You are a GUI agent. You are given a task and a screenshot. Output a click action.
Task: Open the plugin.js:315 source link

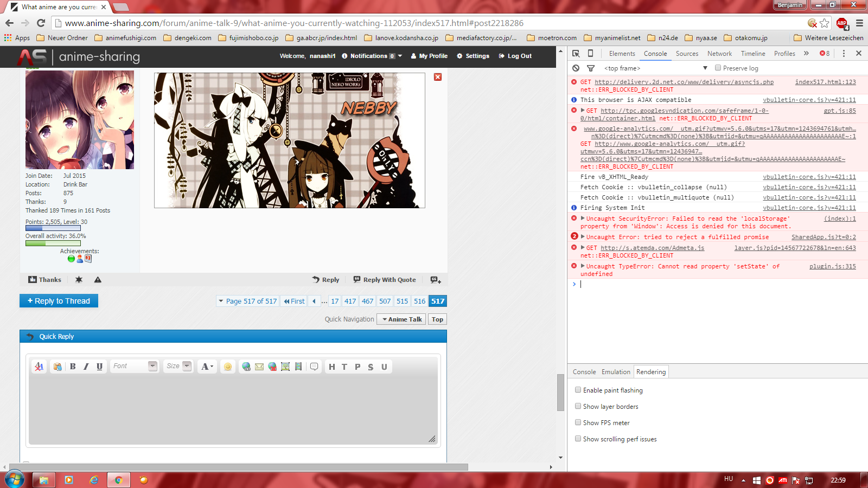click(x=832, y=266)
